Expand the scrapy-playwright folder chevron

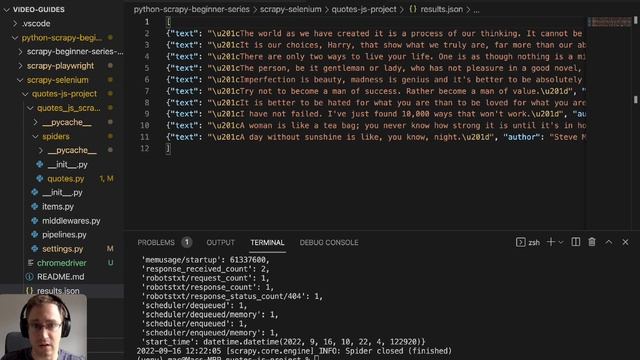pos(20,66)
